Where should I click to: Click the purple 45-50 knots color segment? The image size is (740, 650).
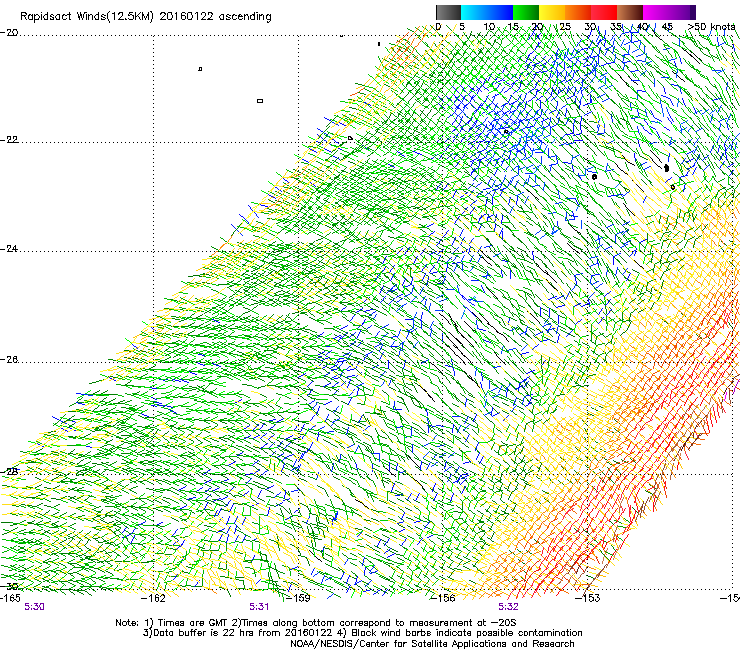[682, 12]
